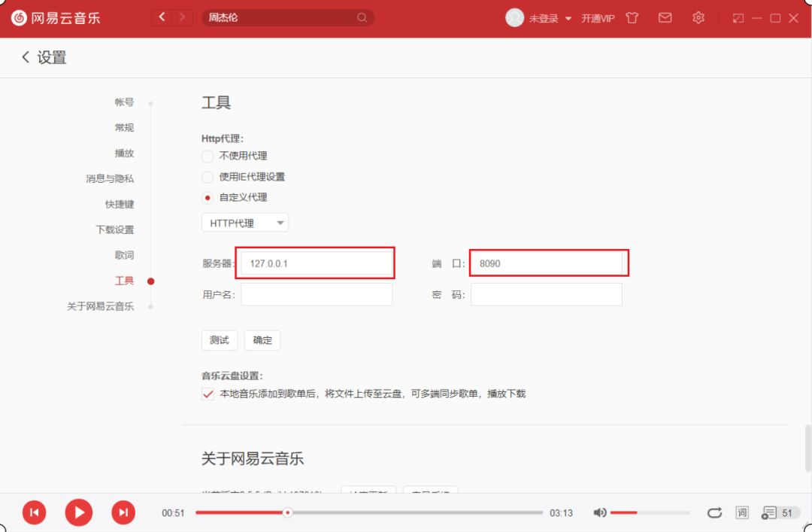Toggle the cloud upload checkbox
The image size is (812, 532).
coord(208,394)
